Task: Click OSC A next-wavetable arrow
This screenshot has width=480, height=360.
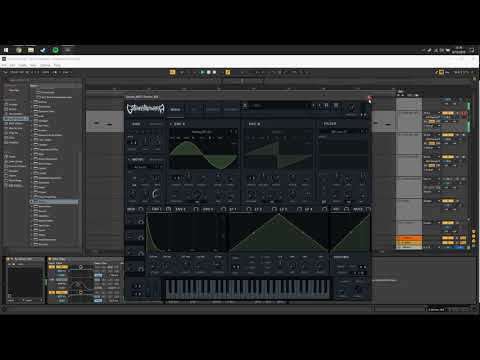Action: point(236,132)
